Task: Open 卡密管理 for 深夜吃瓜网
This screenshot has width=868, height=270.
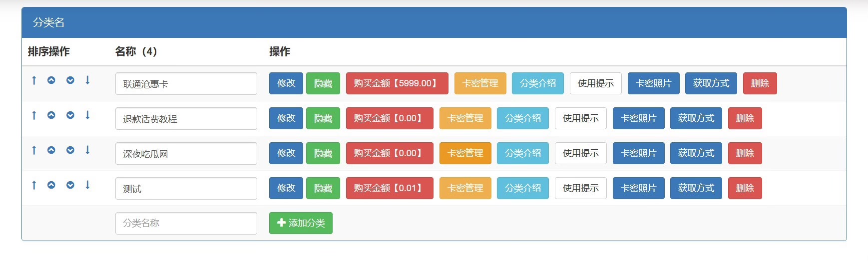Action: pos(465,153)
